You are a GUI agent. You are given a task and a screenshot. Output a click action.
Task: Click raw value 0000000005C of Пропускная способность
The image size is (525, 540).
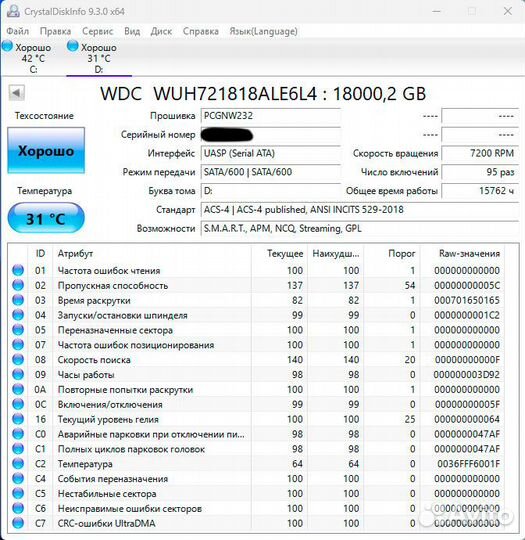click(x=466, y=285)
